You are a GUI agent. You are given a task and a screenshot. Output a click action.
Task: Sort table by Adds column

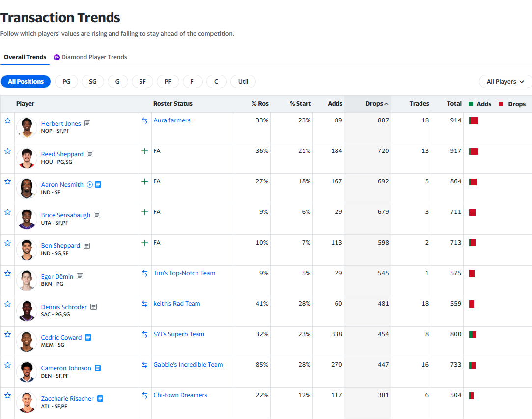(x=335, y=104)
